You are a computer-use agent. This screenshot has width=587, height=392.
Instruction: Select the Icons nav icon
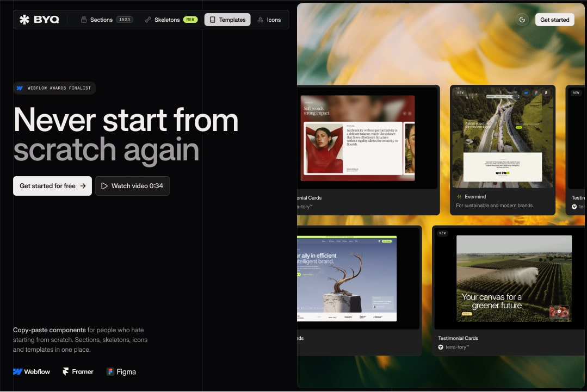pyautogui.click(x=261, y=20)
